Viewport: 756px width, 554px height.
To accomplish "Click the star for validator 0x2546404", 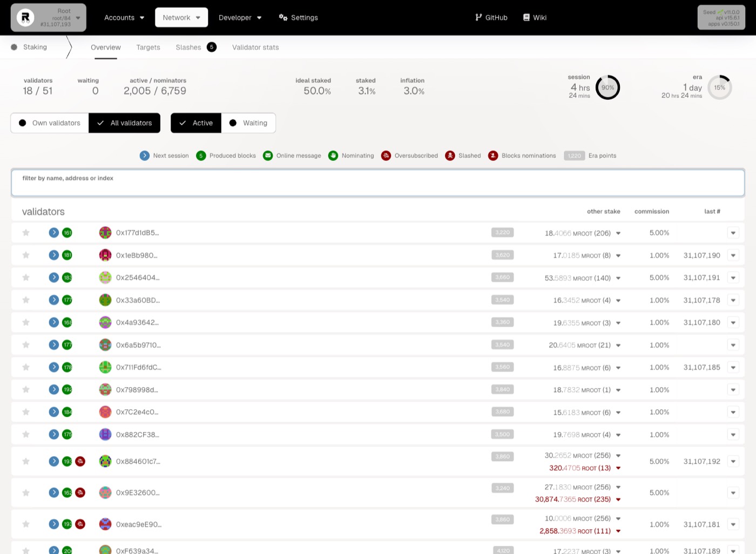I will (x=25, y=278).
